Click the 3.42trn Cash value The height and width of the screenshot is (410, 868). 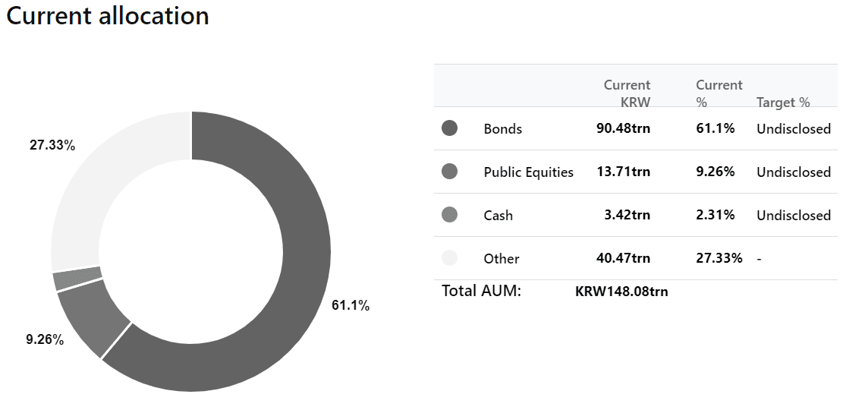(627, 215)
